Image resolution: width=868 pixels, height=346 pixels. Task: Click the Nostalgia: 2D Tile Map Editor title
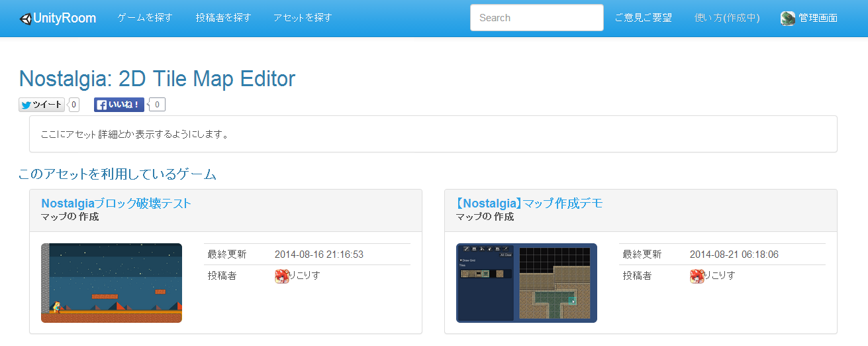point(157,79)
